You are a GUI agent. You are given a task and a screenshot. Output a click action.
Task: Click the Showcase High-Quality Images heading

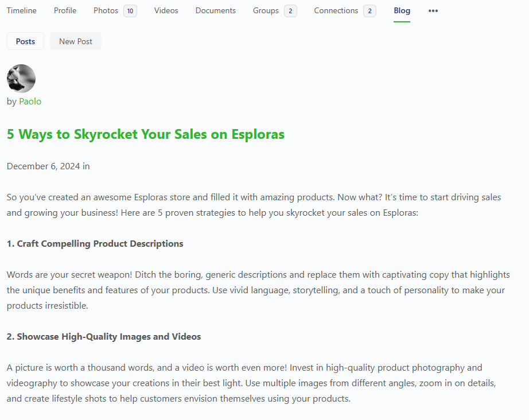tap(104, 337)
